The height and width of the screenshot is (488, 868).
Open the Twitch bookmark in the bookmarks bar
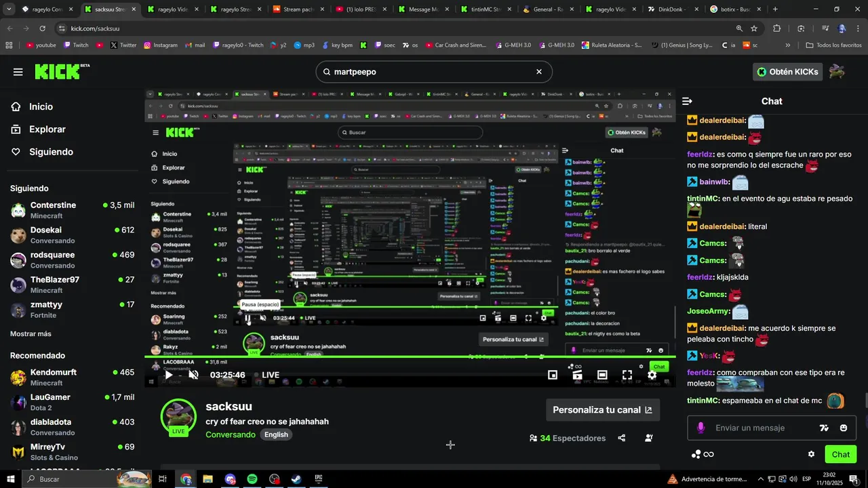77,45
